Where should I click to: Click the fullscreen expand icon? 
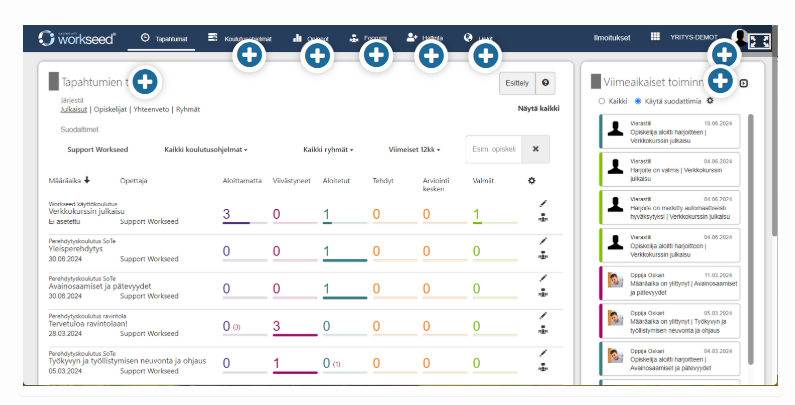tap(759, 41)
